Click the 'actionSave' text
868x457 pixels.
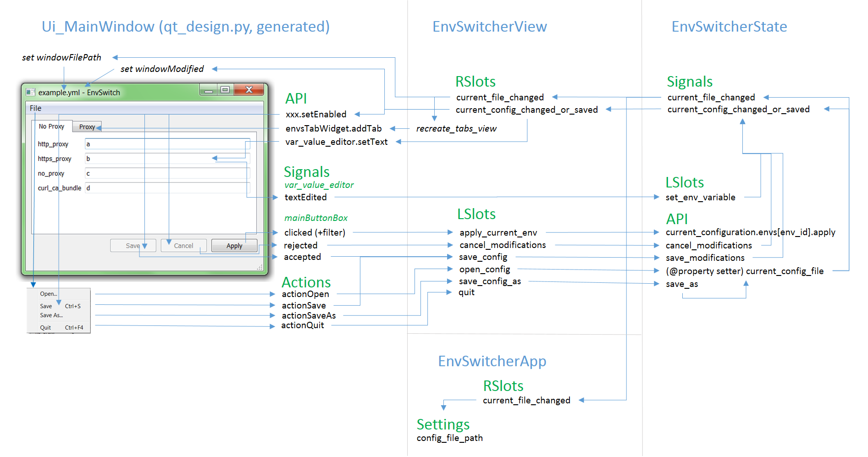(304, 305)
